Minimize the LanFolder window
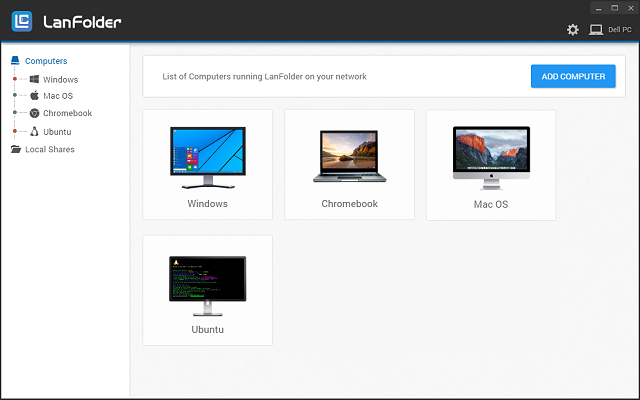This screenshot has width=640, height=400. point(598,8)
